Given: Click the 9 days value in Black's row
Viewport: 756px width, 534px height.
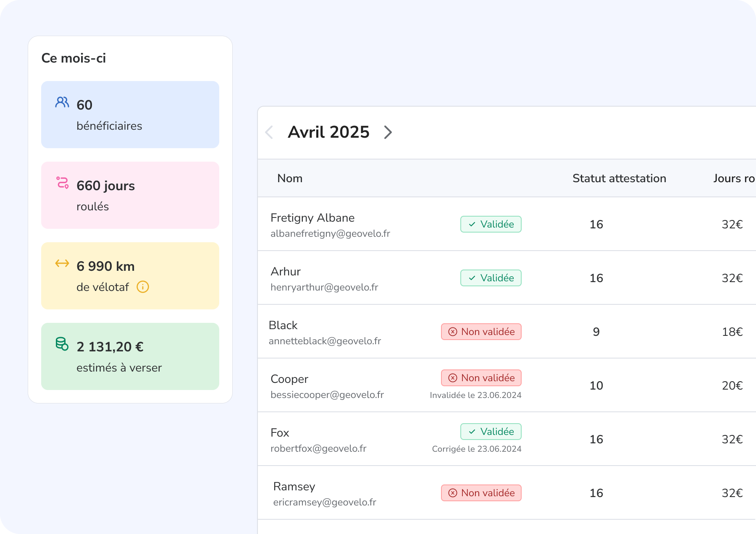Looking at the screenshot, I should point(596,332).
